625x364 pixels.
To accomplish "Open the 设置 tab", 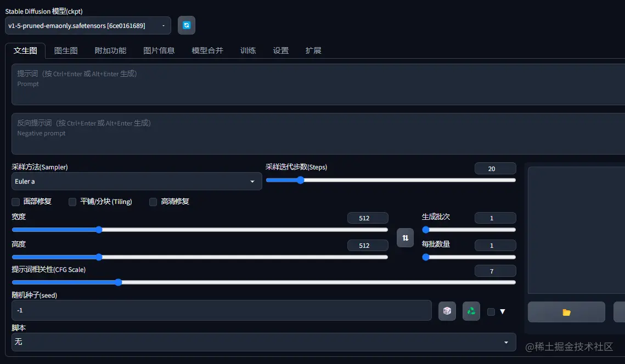I will [x=280, y=50].
